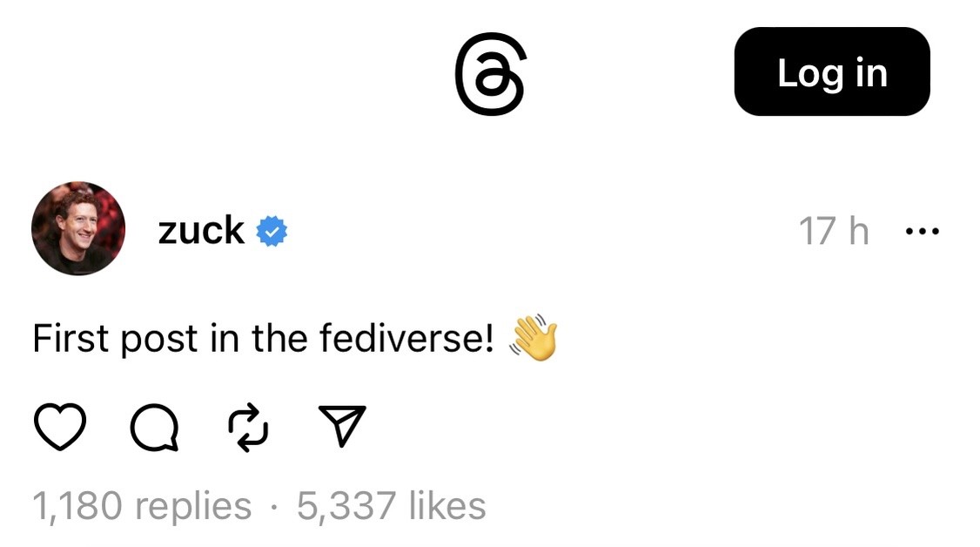The height and width of the screenshot is (547, 980).
Task: Open the zuck username link
Action: pos(201,231)
